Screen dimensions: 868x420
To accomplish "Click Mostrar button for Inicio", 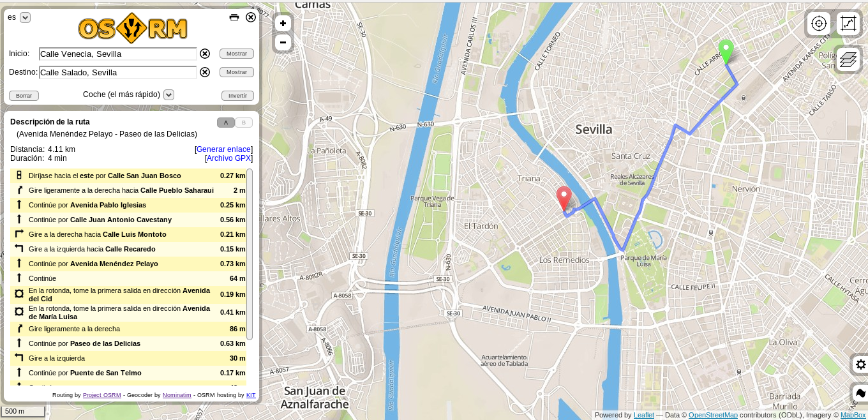I will 237,54.
